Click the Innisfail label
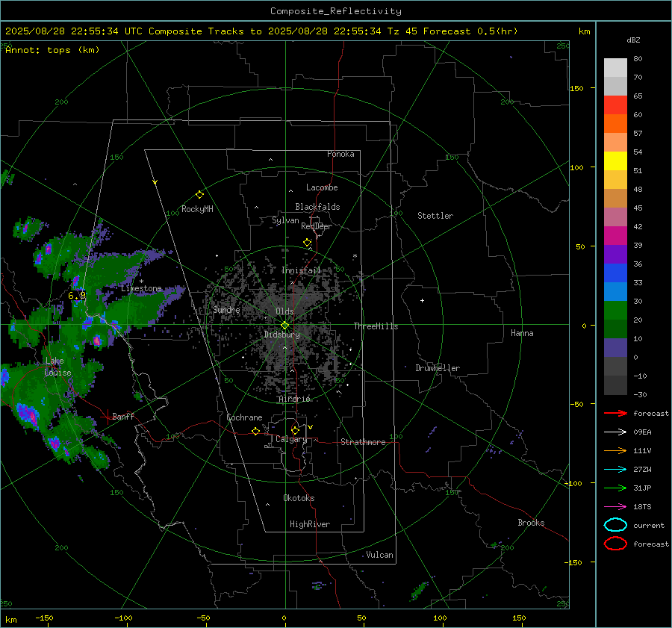Screen dimensions: 672x628 tap(302, 270)
